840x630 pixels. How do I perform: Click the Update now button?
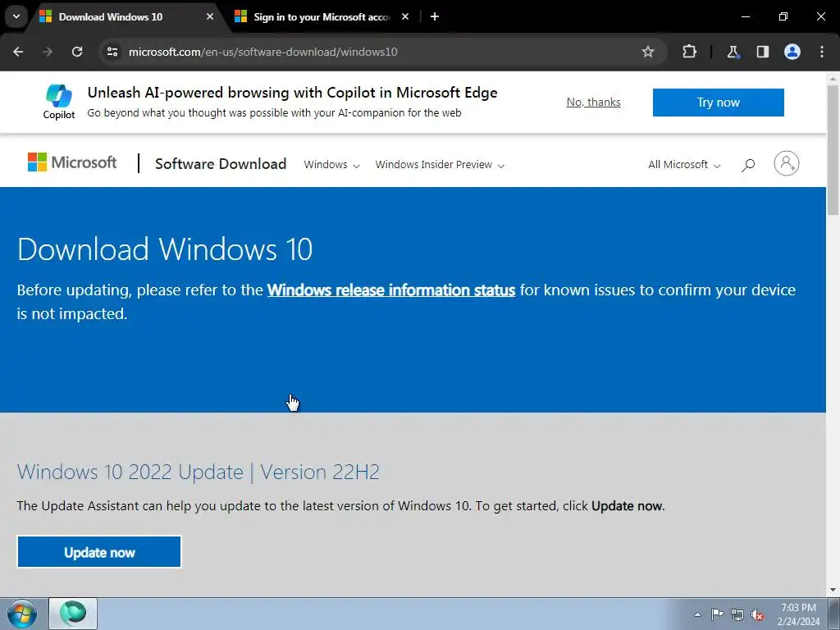pyautogui.click(x=99, y=552)
